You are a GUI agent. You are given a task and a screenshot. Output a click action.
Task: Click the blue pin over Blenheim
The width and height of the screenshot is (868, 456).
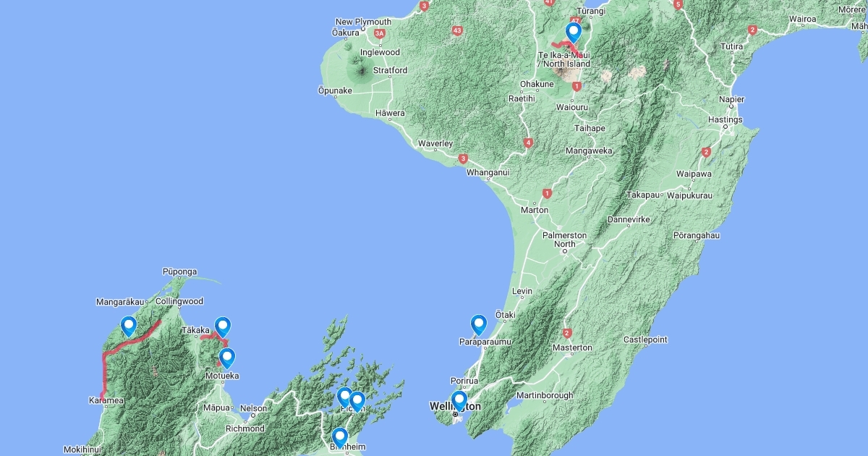tap(339, 438)
